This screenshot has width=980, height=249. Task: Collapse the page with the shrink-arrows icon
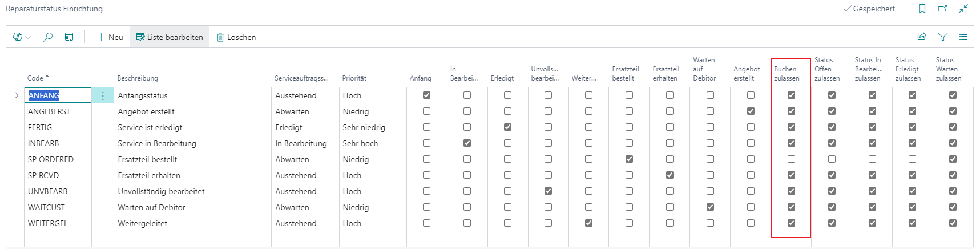coord(963,9)
